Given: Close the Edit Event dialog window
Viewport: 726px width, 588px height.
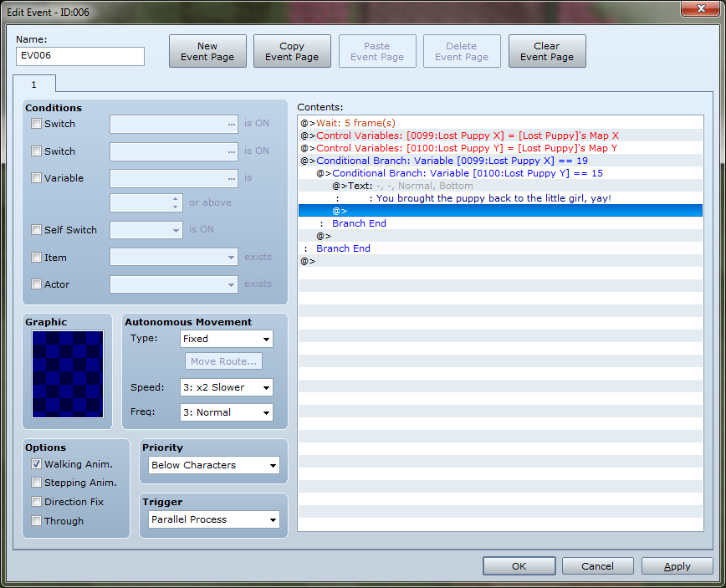Looking at the screenshot, I should click(698, 9).
